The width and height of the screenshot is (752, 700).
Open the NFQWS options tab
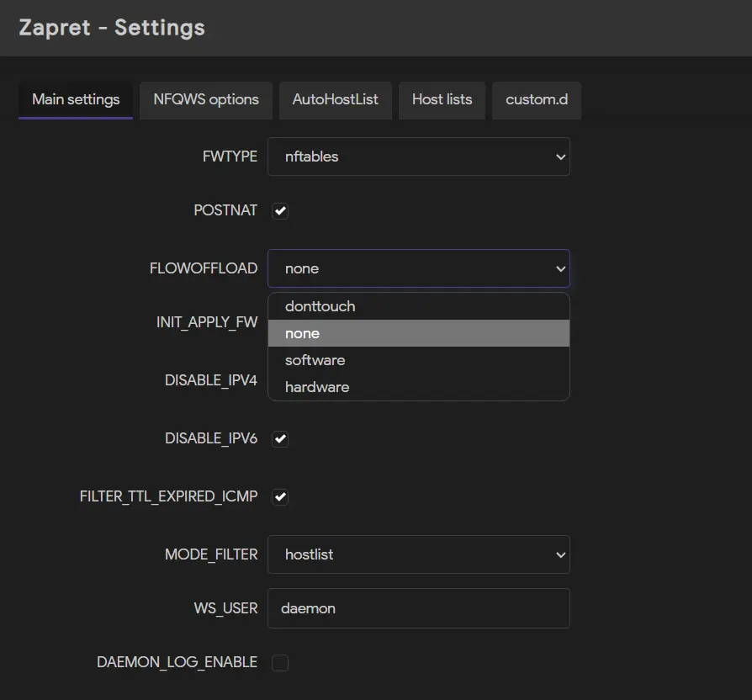[206, 100]
